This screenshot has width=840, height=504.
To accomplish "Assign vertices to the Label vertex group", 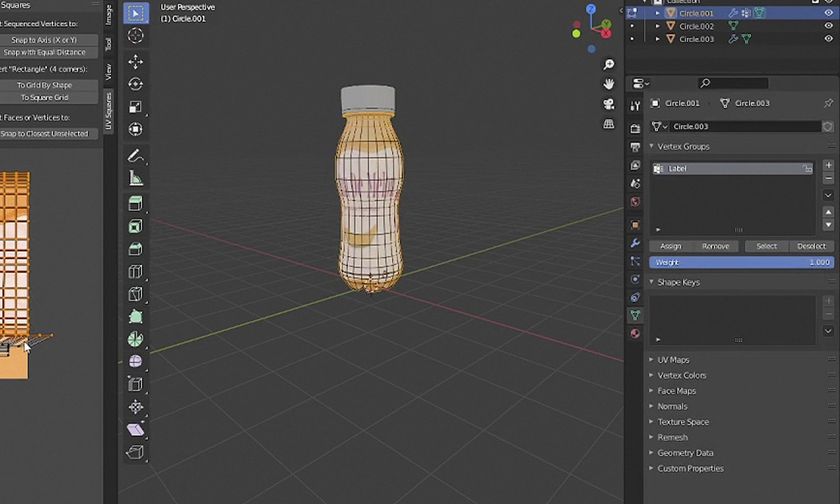I will [x=670, y=246].
